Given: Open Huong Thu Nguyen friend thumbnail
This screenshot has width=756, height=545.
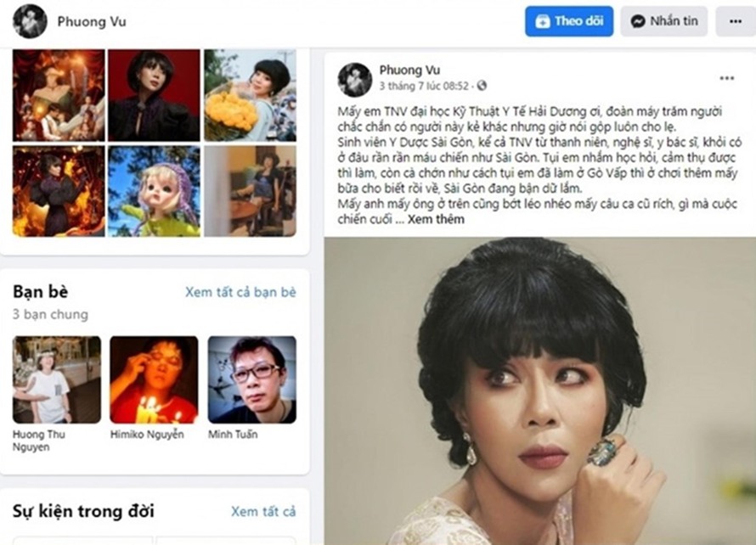Looking at the screenshot, I should pyautogui.click(x=57, y=379).
